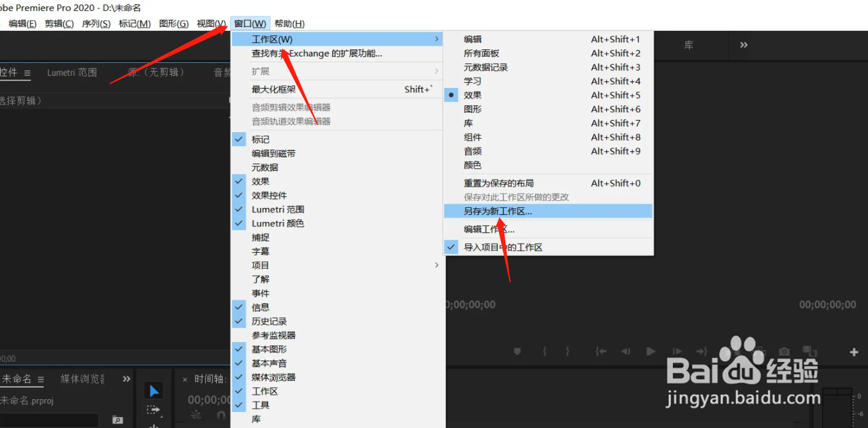Select the 效果 workspace radio option

pos(451,94)
